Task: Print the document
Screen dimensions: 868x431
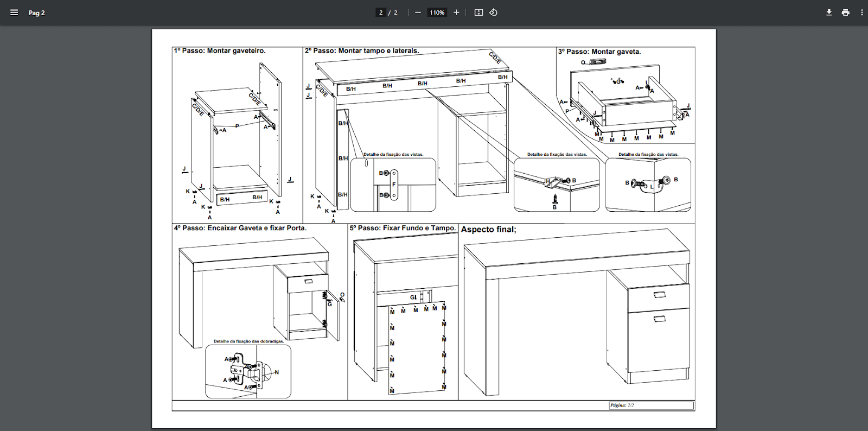Action: point(845,12)
